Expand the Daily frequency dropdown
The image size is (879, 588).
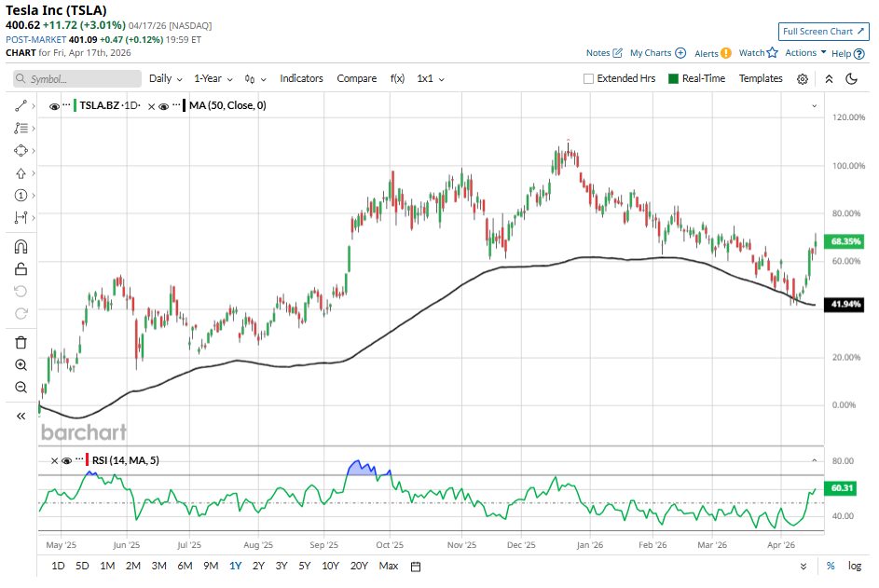coord(166,79)
